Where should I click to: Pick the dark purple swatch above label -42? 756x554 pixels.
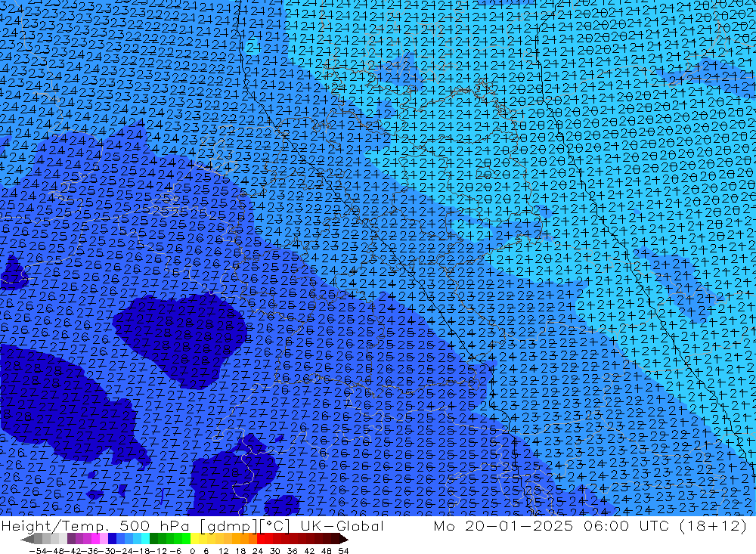[x=71, y=540]
